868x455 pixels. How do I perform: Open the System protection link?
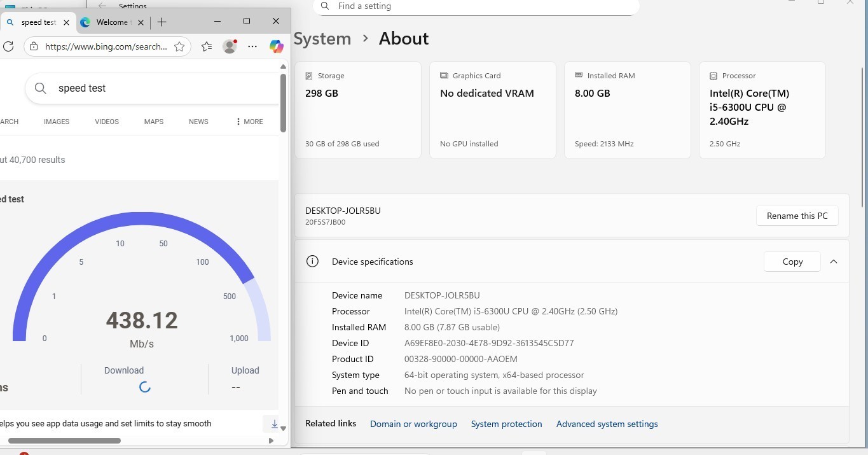coord(506,424)
